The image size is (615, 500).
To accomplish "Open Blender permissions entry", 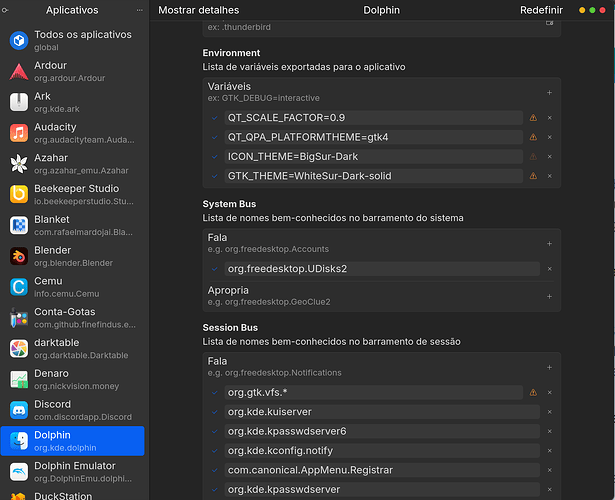I will point(73,256).
